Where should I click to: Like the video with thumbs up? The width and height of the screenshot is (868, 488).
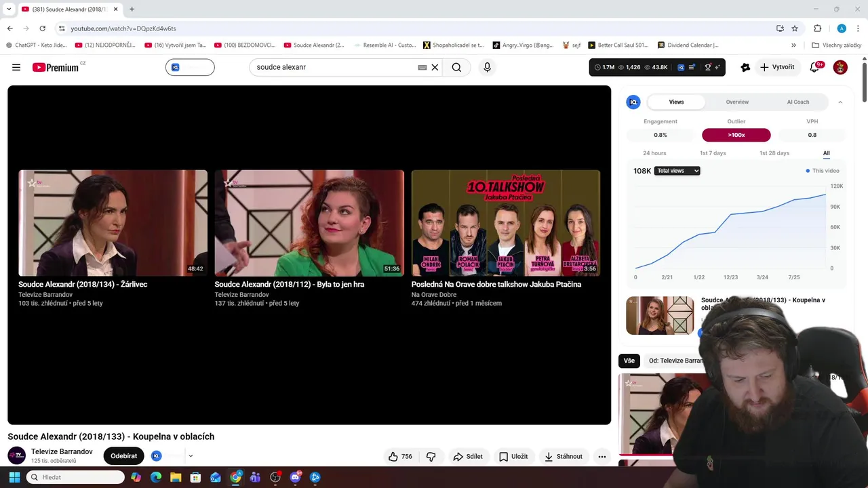click(x=400, y=456)
